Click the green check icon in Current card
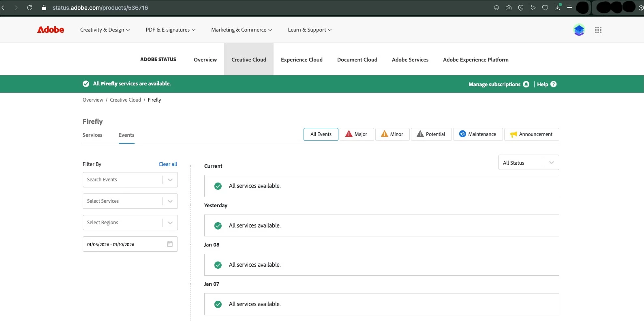 pyautogui.click(x=218, y=186)
